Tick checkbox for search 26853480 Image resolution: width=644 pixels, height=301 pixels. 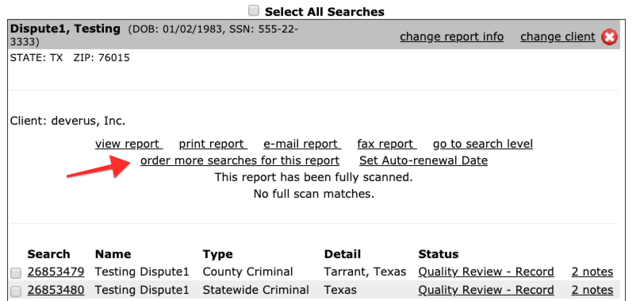coord(16,291)
